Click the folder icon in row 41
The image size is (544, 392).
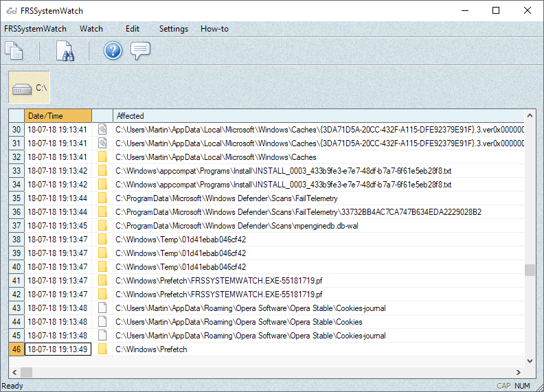(x=102, y=281)
